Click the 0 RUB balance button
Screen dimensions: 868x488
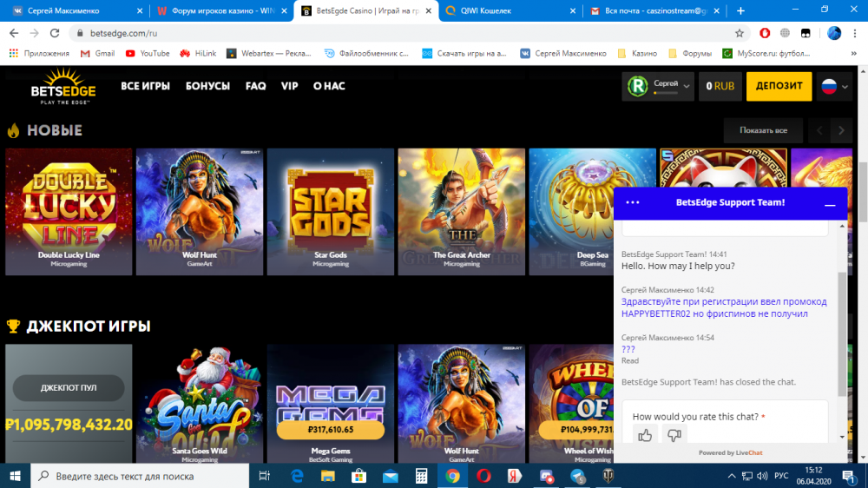(720, 86)
